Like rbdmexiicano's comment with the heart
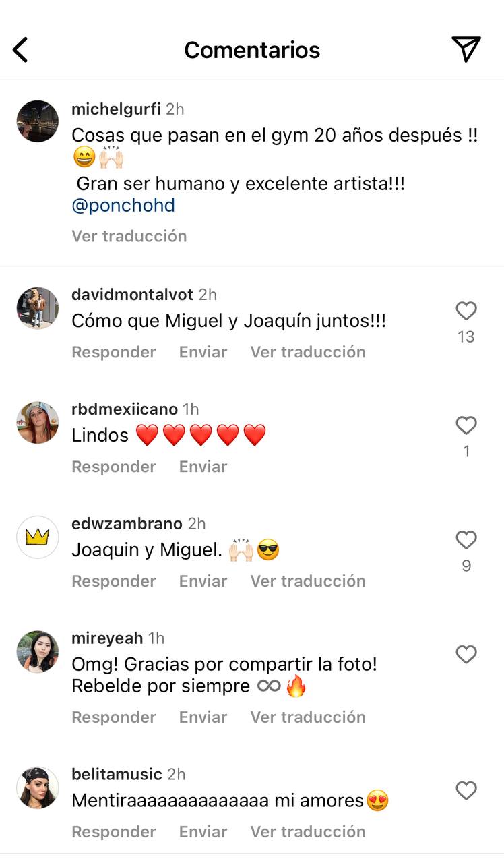The width and height of the screenshot is (504, 863). tap(466, 425)
